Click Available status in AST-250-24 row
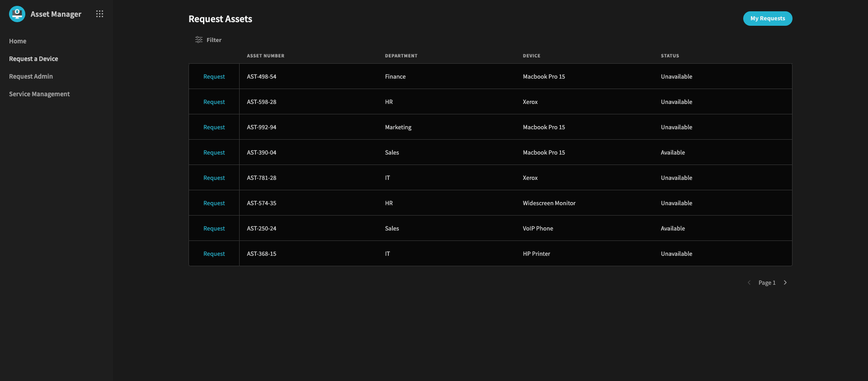The image size is (868, 381). (x=673, y=228)
